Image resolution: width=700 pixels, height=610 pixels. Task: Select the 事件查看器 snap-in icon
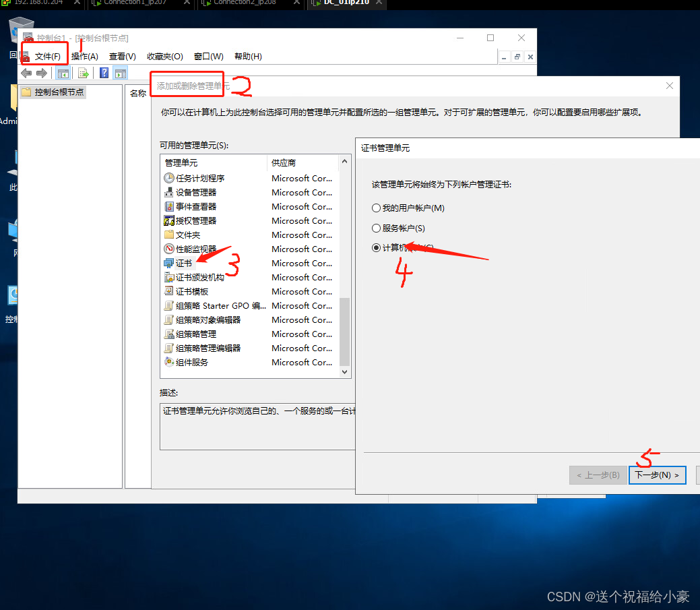click(x=168, y=207)
